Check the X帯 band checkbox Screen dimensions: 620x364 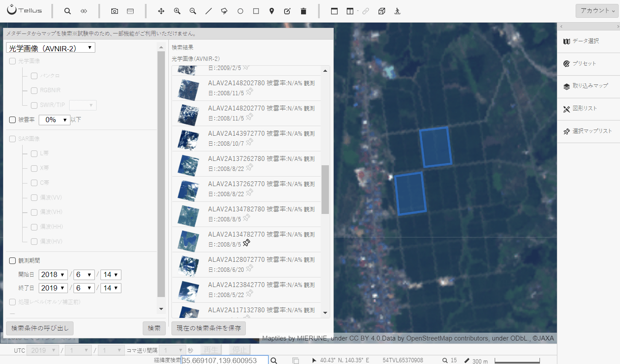pyautogui.click(x=34, y=168)
